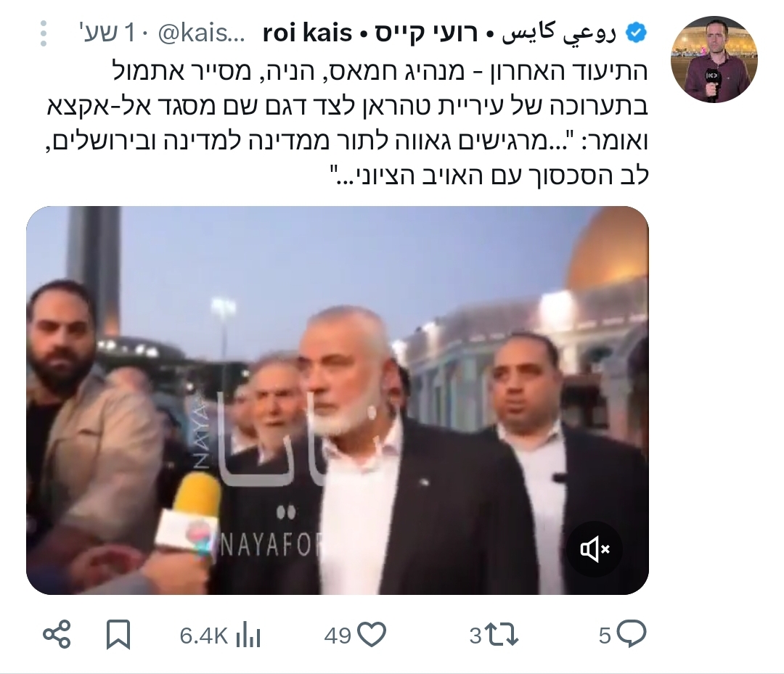Open the @kais... handle link
Viewport: 784px width, 674px height.
pyautogui.click(x=202, y=33)
